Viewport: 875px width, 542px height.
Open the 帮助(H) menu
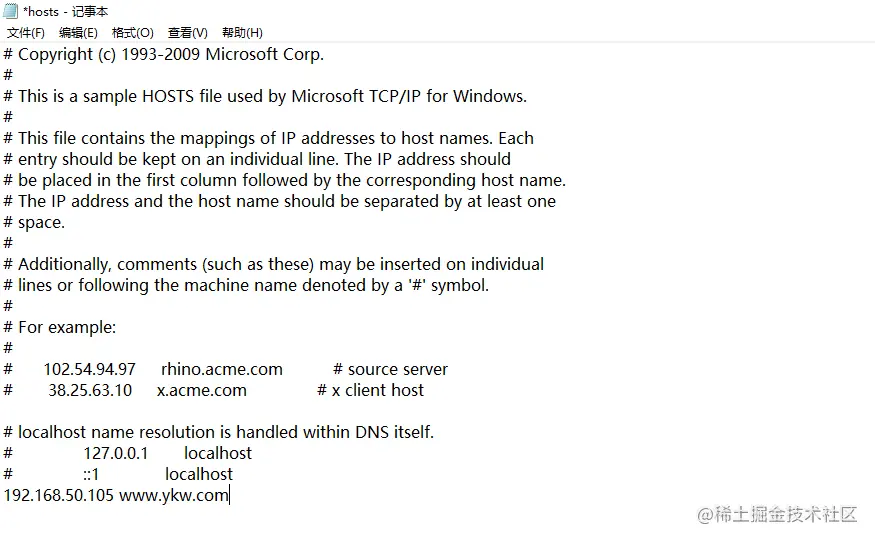click(x=242, y=33)
